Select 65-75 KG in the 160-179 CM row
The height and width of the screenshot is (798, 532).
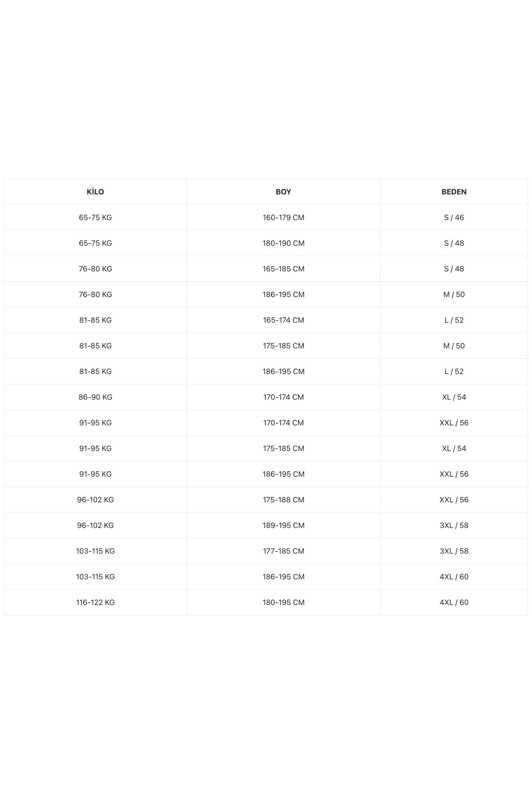click(95, 218)
